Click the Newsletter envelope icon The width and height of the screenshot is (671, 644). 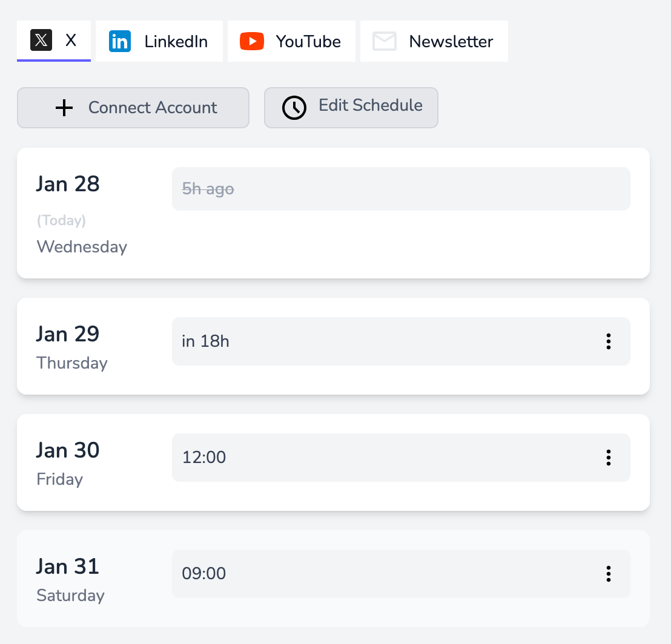[384, 41]
